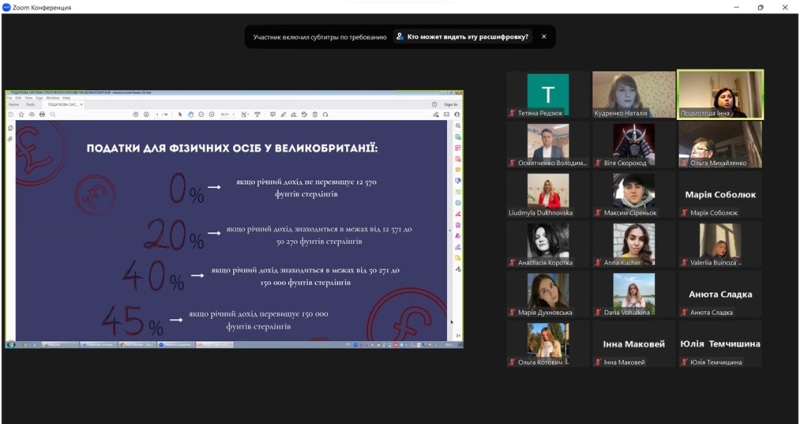Click the Acrobat help question-mark icon
The width and height of the screenshot is (800, 424).
coord(434,105)
